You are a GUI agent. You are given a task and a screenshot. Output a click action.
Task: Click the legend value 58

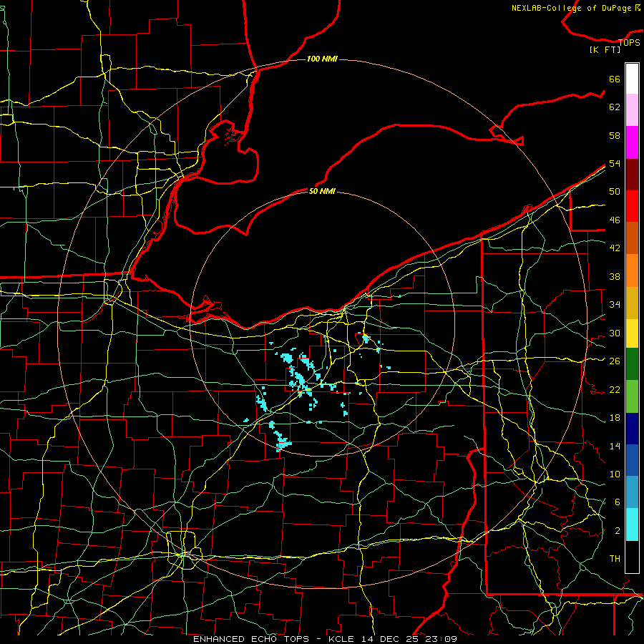(615, 135)
